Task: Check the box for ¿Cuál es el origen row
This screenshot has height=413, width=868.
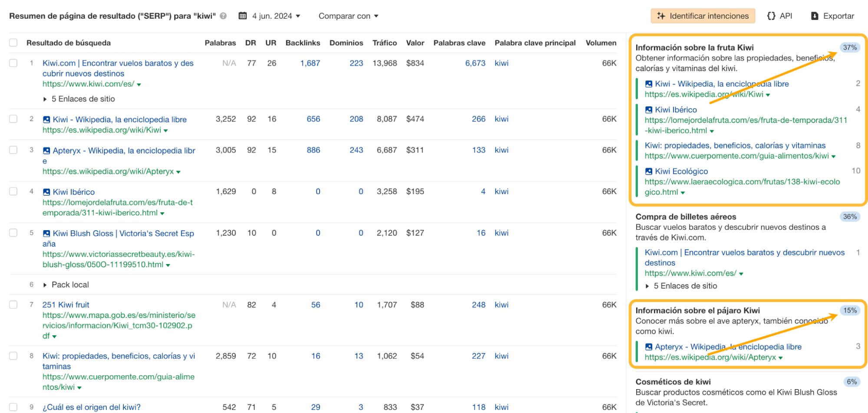Action: pyautogui.click(x=13, y=407)
